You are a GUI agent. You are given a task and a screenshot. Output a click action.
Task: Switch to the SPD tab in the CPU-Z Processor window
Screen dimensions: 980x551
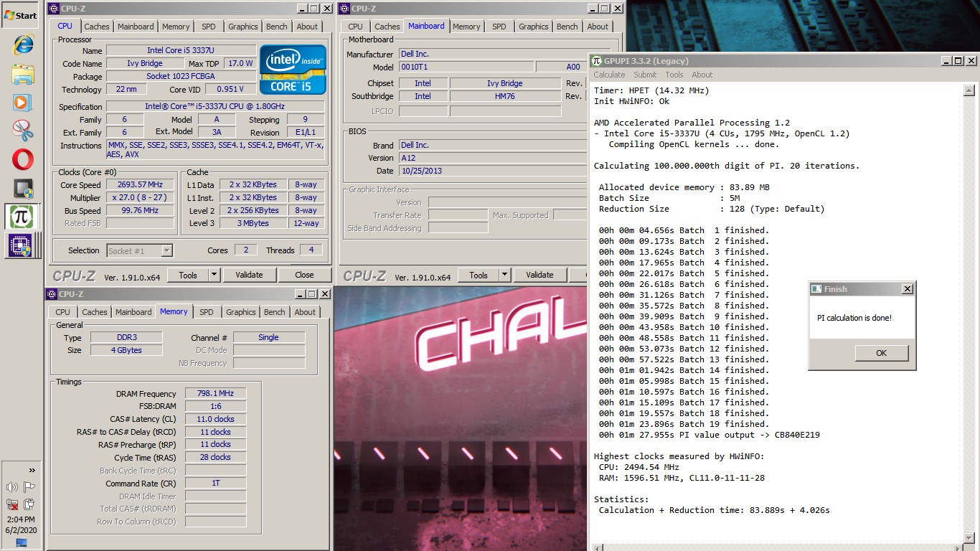point(209,27)
